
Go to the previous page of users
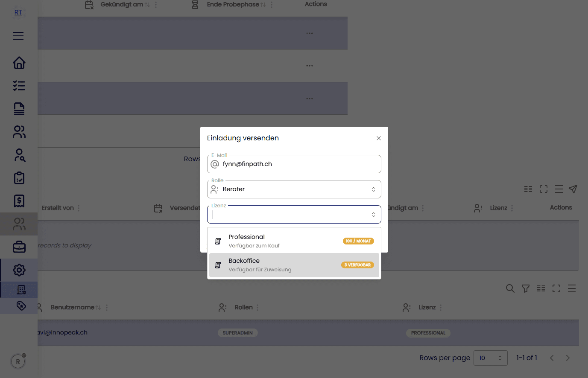[x=552, y=358]
